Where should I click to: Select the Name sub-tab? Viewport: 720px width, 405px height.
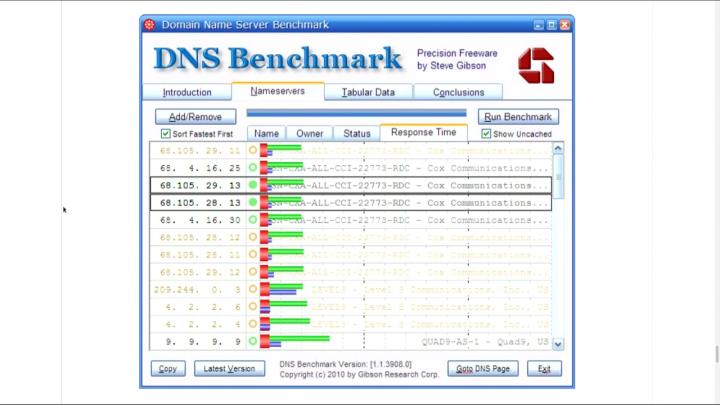click(266, 134)
